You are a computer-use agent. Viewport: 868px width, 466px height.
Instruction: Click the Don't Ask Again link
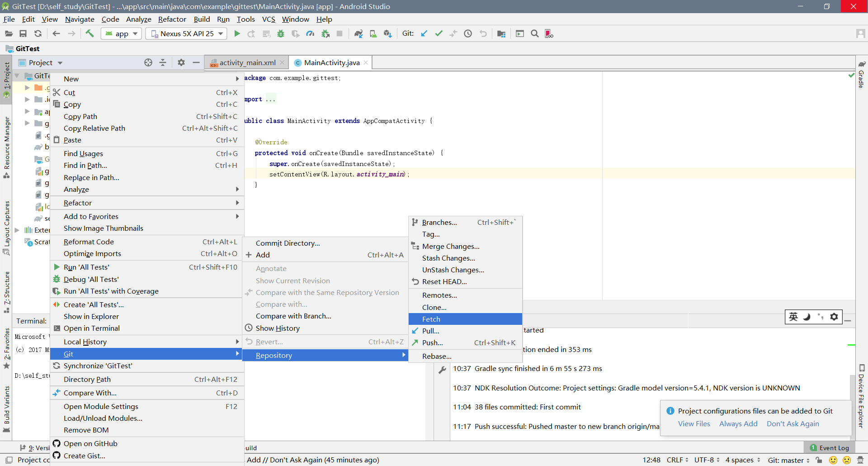[x=793, y=423]
